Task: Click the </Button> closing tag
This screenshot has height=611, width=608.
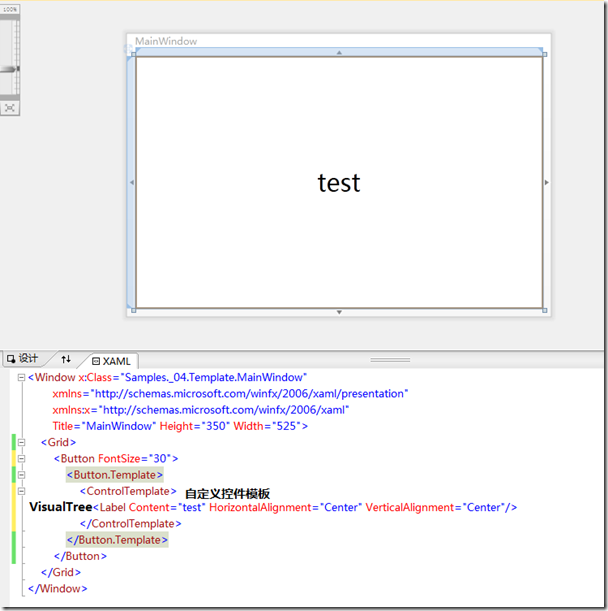Action: pyautogui.click(x=80, y=556)
